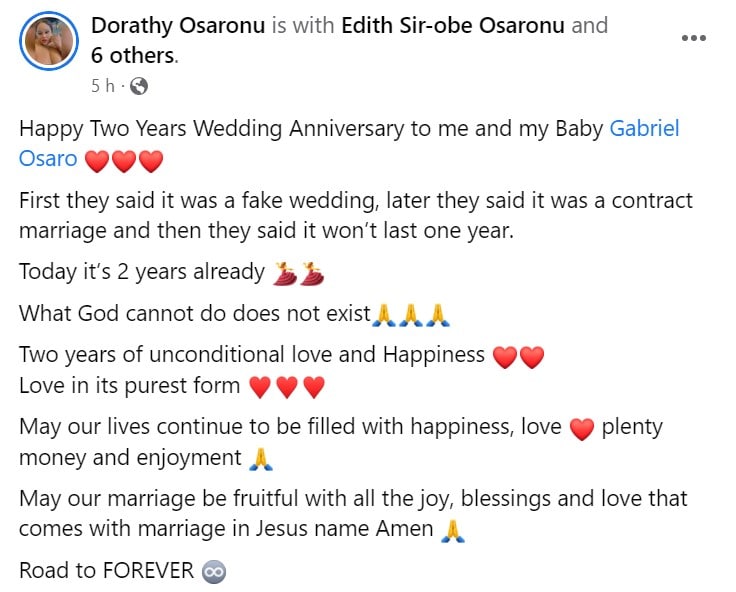This screenshot has width=736, height=592.
Task: Open the three-dot post options menu
Action: tap(693, 39)
